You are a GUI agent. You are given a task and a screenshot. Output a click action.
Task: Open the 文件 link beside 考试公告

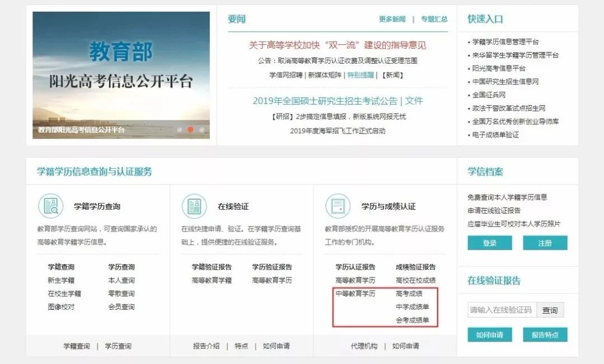tap(414, 101)
